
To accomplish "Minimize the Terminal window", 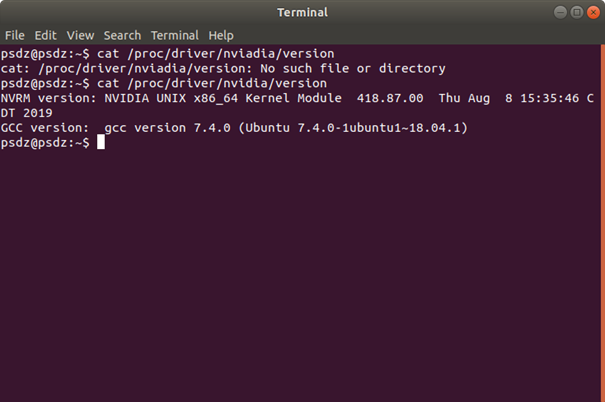I will pyautogui.click(x=560, y=12).
